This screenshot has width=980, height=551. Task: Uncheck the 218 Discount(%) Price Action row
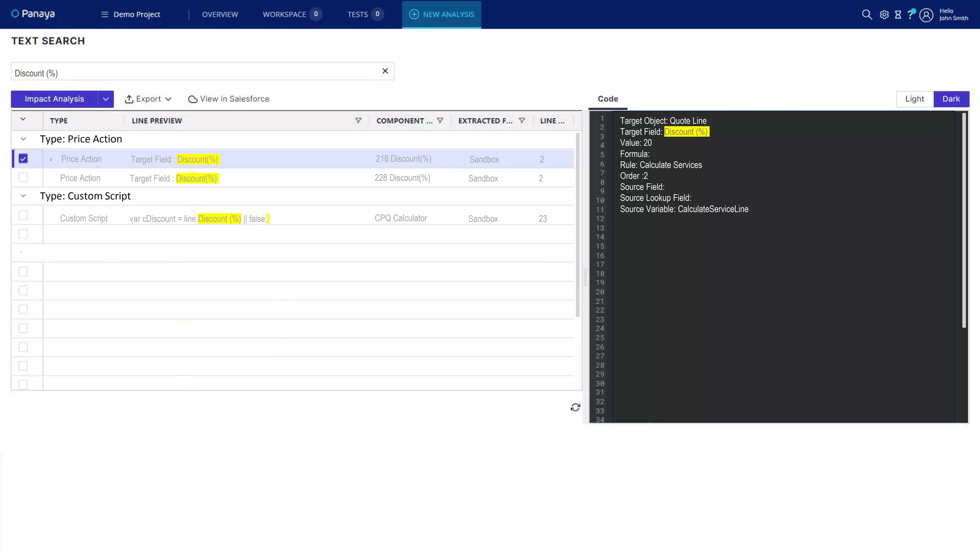click(23, 158)
